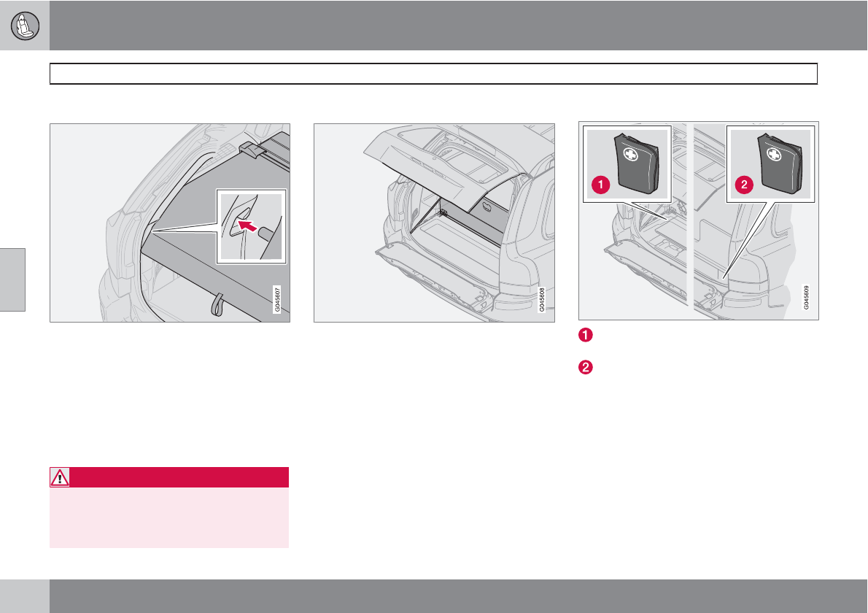Click the seat icon in top-left corner
The height and width of the screenshot is (613, 868).
(25, 26)
